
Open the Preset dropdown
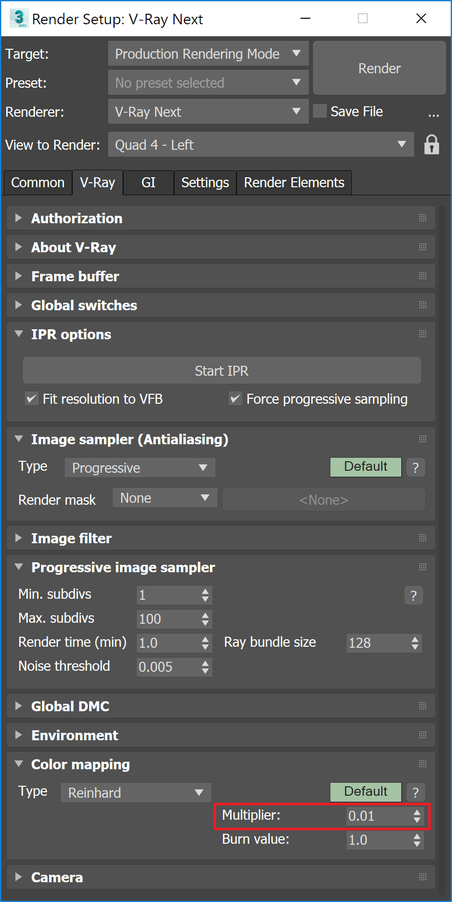[208, 83]
